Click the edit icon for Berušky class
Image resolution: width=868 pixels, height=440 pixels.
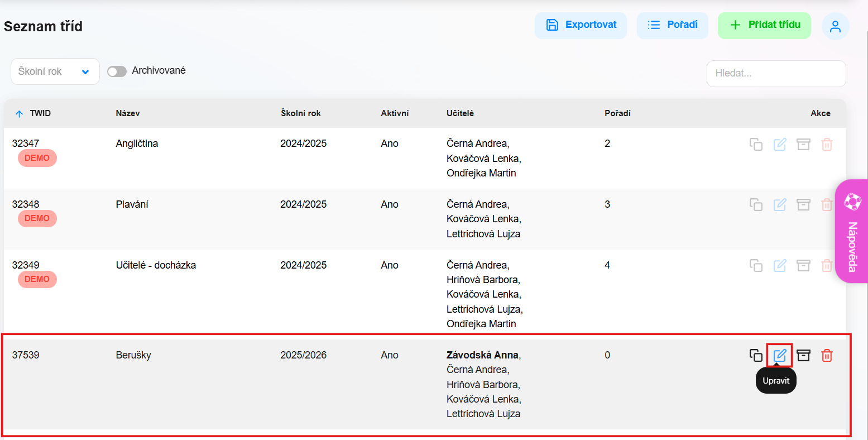[x=780, y=355]
